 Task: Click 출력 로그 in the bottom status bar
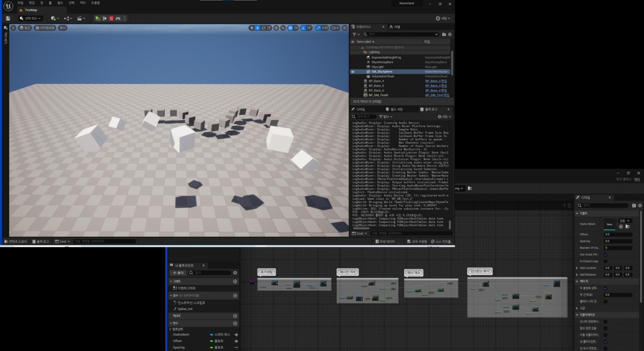(x=41, y=241)
